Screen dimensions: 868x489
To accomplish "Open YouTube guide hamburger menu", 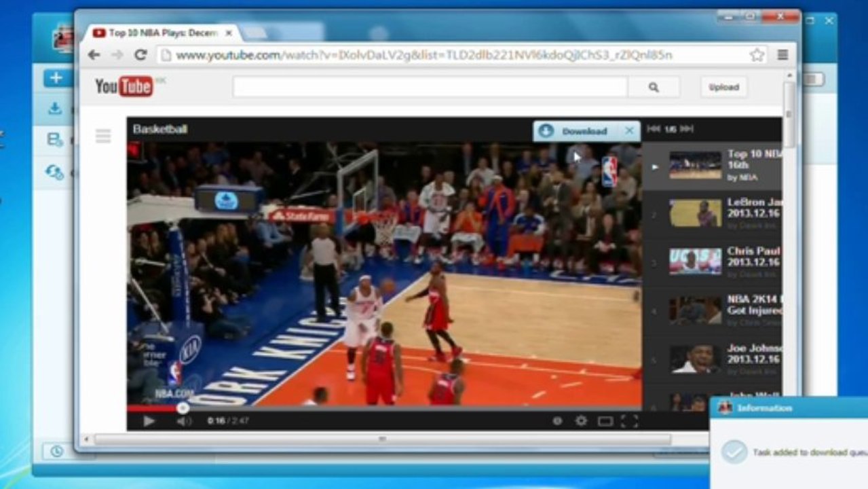I will click(x=103, y=137).
